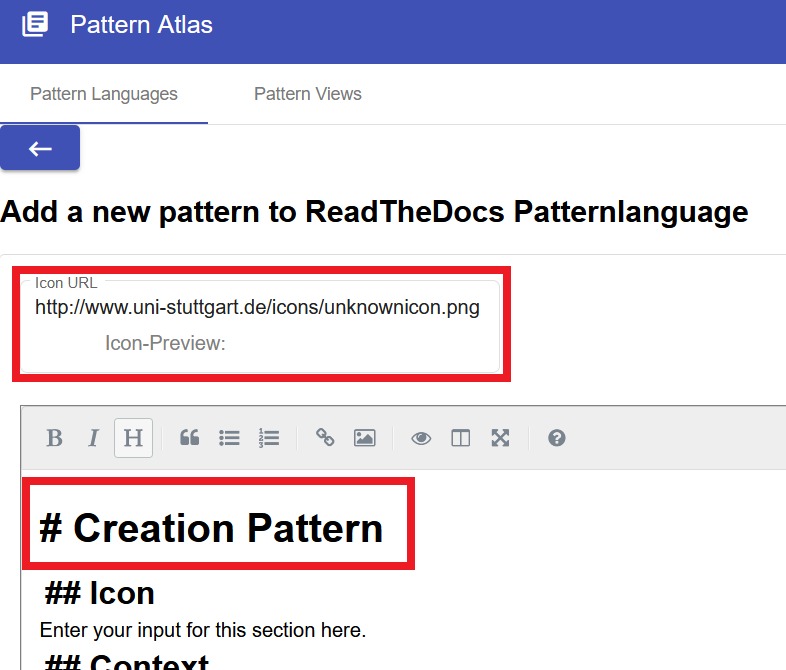Toggle side-by-side view in the editor
The height and width of the screenshot is (670, 786).
click(x=461, y=438)
